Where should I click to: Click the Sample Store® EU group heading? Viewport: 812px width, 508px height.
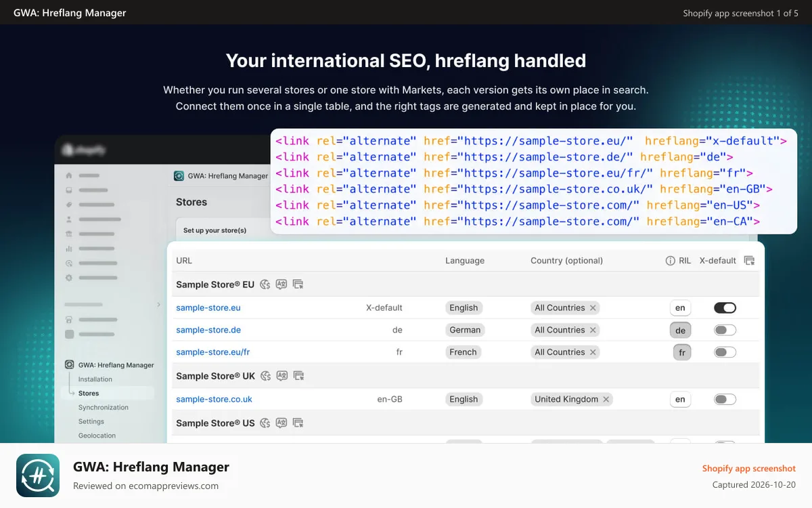click(215, 284)
